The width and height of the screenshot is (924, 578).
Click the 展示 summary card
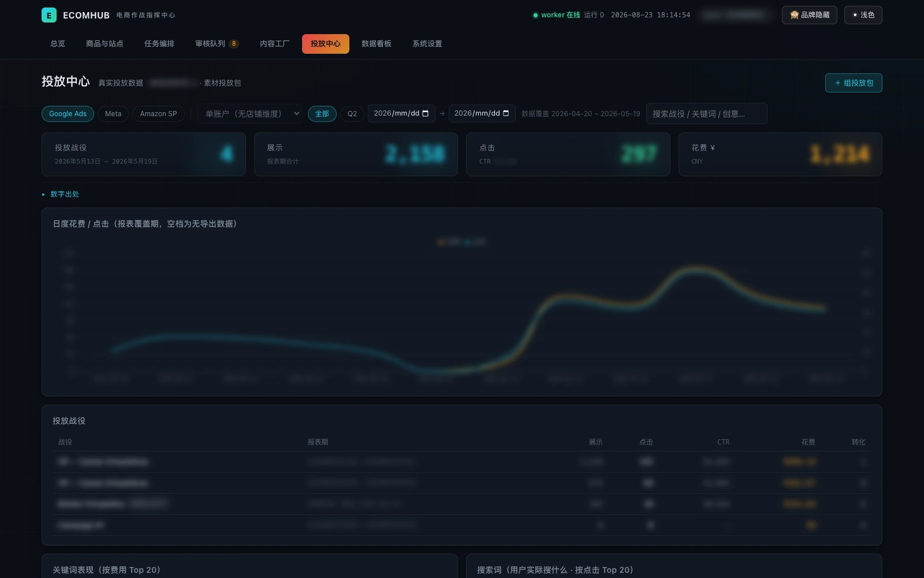point(356,154)
